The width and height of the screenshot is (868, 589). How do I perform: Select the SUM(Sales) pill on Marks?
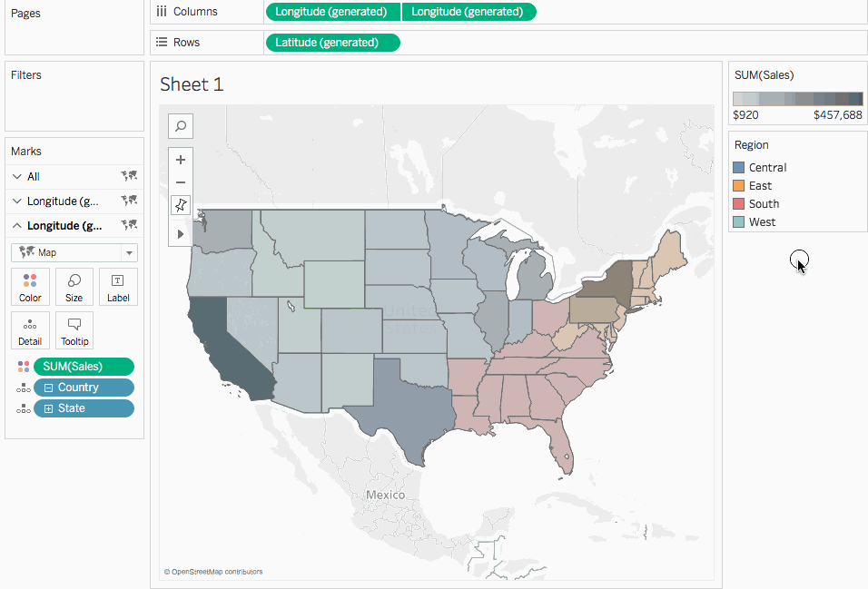(x=84, y=367)
